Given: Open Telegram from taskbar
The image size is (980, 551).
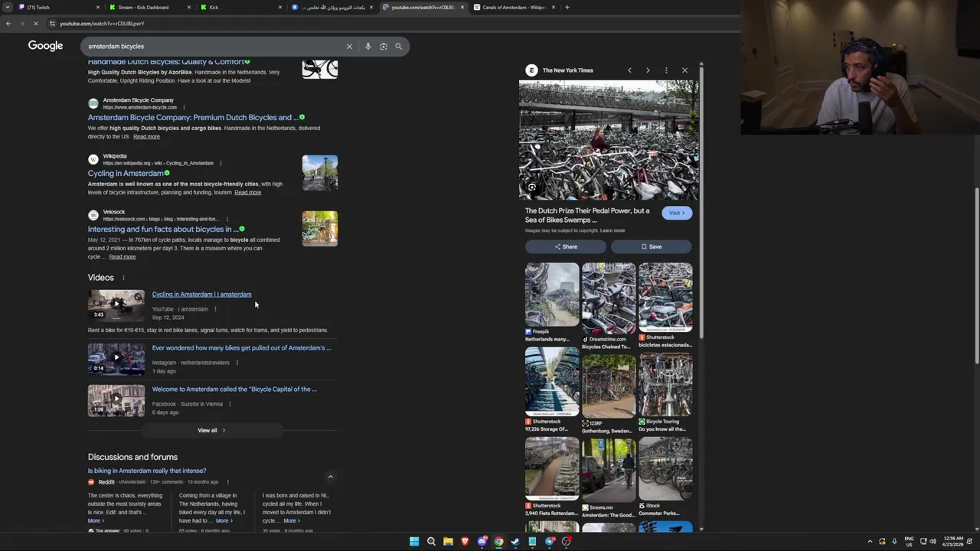Looking at the screenshot, I should pos(550,542).
